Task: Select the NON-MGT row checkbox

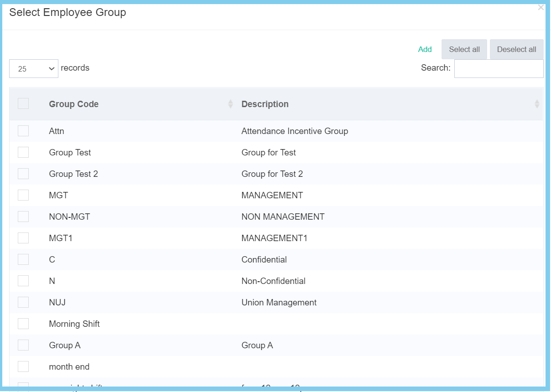Action: 23,217
